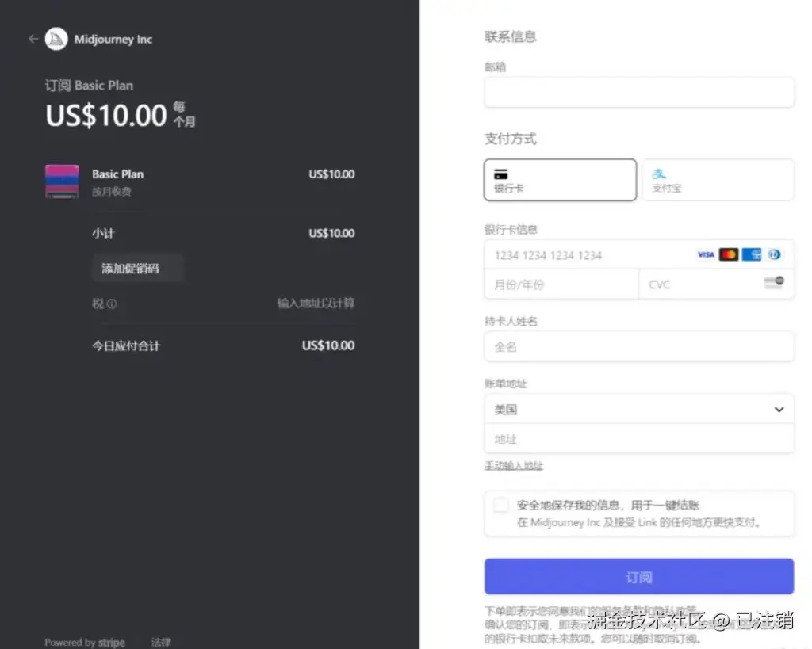Click the 添加促销码 promo code button
This screenshot has width=812, height=649.
point(138,268)
